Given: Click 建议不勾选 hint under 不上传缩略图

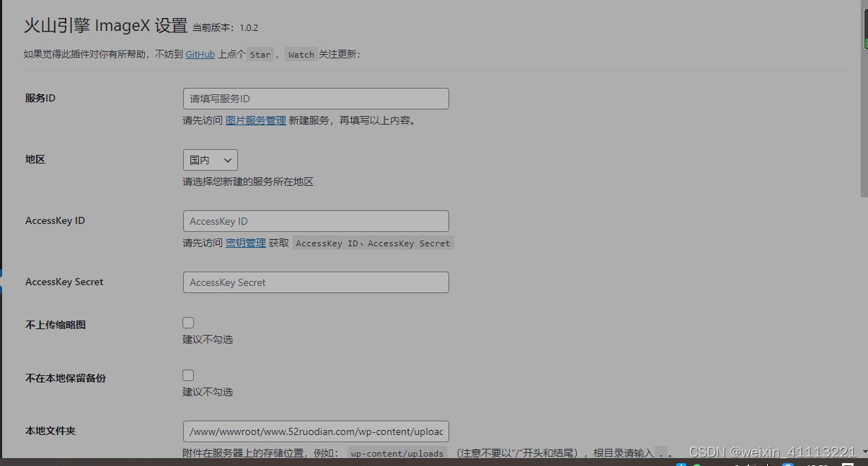Looking at the screenshot, I should [x=208, y=339].
